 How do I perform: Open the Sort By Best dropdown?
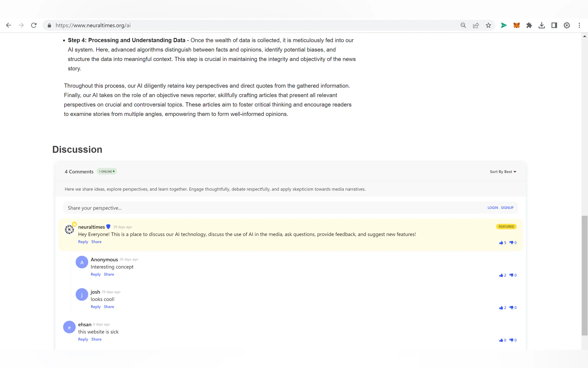503,171
